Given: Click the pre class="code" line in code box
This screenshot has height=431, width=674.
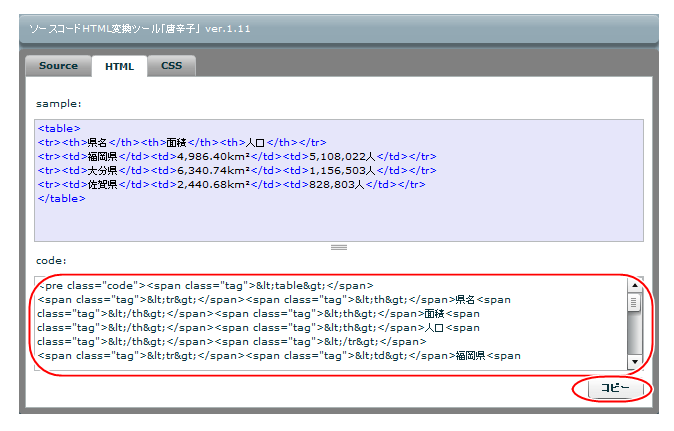Looking at the screenshot, I should (205, 286).
